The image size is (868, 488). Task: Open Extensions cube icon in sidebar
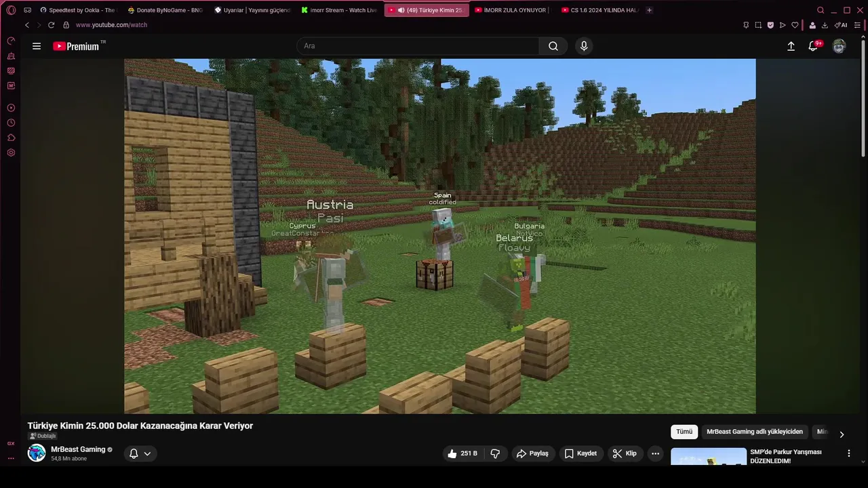click(x=11, y=138)
